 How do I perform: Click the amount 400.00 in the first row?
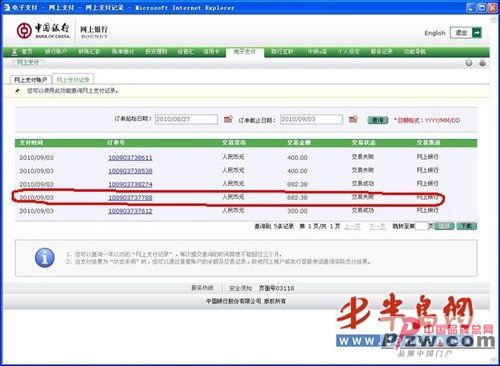click(297, 158)
